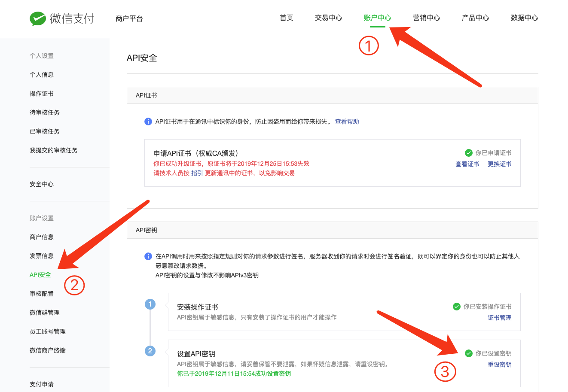
Task: Open 操作证书 in the sidebar
Action: tap(42, 94)
